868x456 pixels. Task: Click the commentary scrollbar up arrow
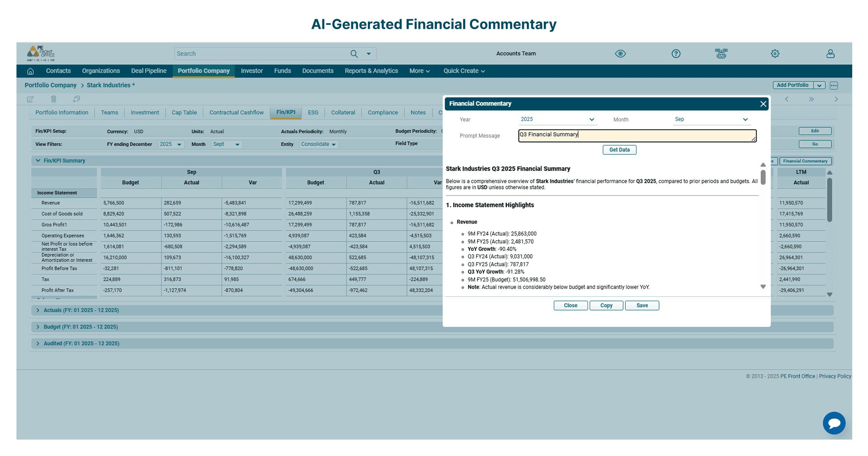[763, 165]
